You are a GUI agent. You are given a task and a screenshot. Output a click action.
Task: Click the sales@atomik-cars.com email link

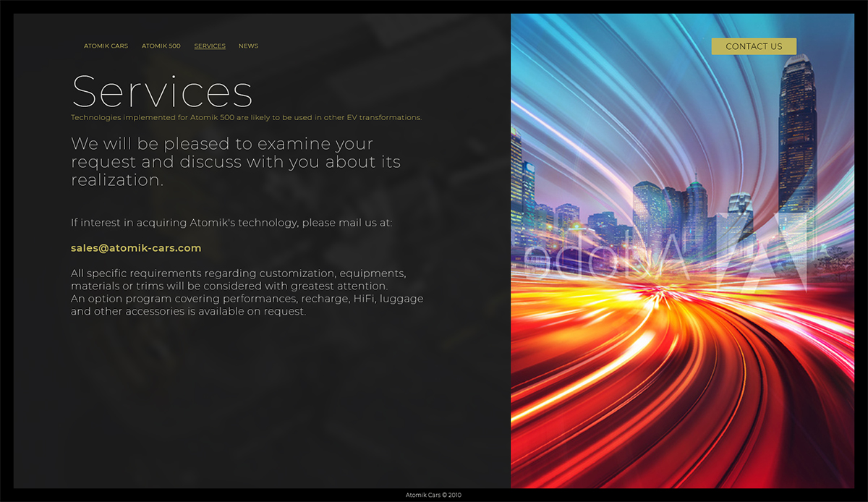(136, 248)
